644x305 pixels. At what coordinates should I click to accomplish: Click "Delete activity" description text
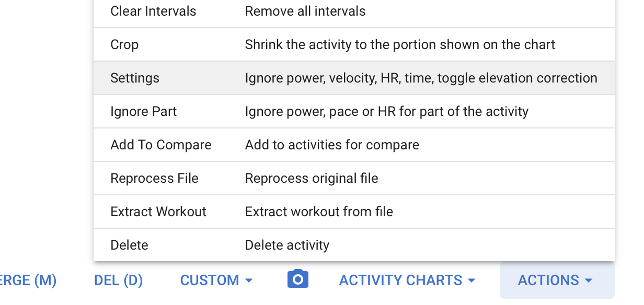click(287, 245)
